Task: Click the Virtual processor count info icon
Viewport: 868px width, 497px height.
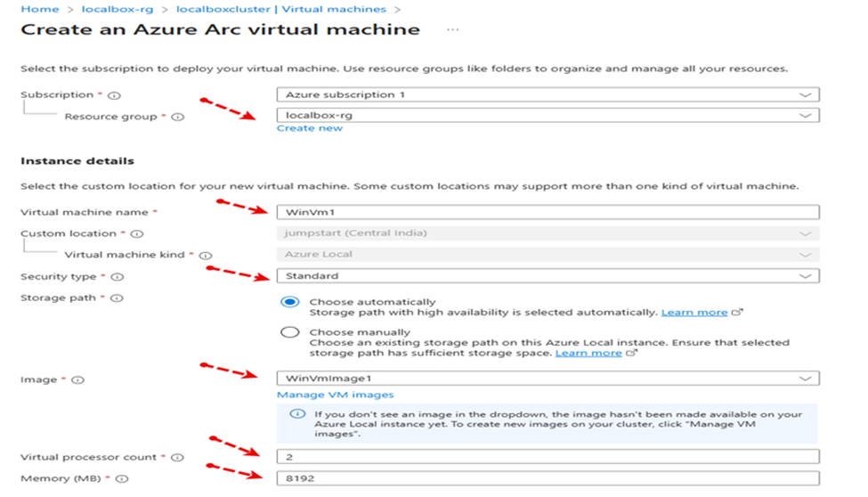Action: (x=177, y=458)
